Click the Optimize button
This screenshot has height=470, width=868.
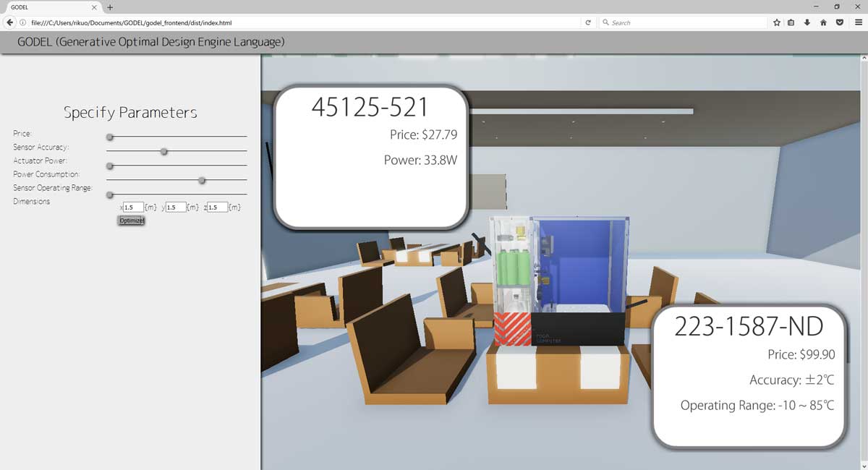coord(132,220)
